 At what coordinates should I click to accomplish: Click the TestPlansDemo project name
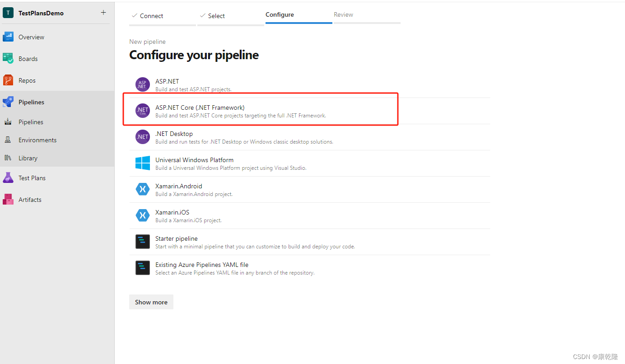click(41, 13)
